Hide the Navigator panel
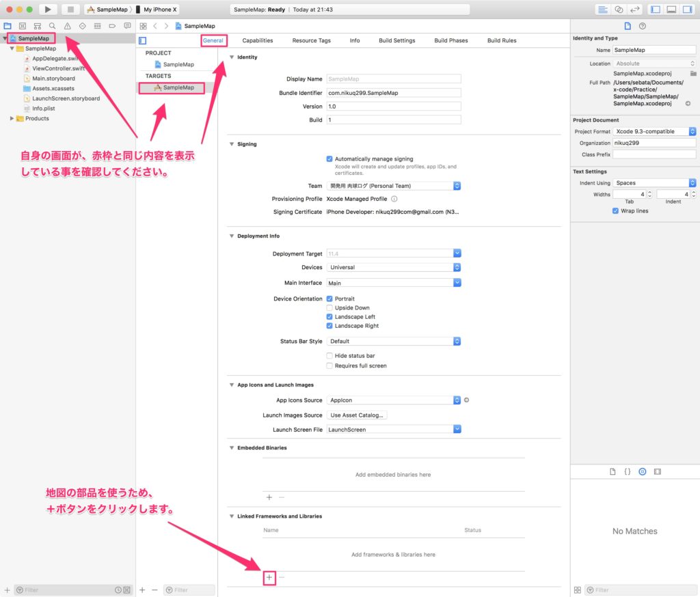The image size is (700, 597). [x=656, y=10]
